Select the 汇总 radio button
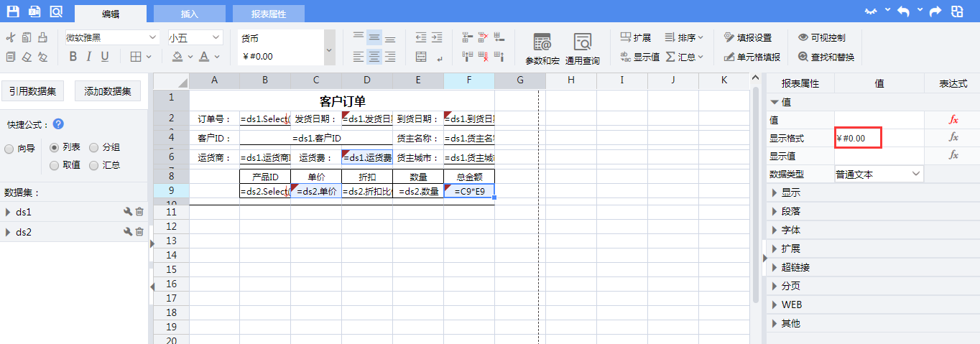The image size is (980, 344). (x=94, y=165)
